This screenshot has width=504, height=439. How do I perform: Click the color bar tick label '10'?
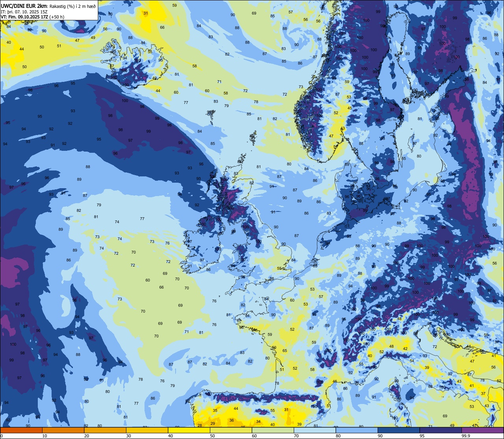tap(44, 436)
